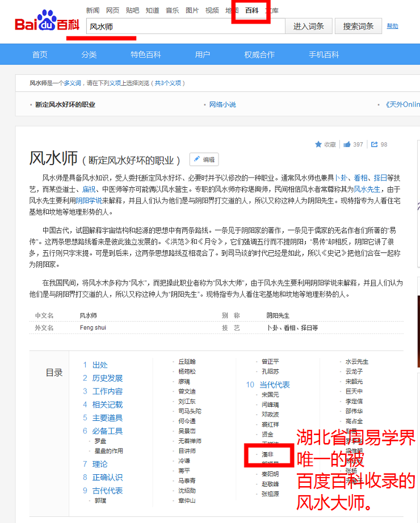Click the 杨筠松 contents entry

click(x=187, y=372)
